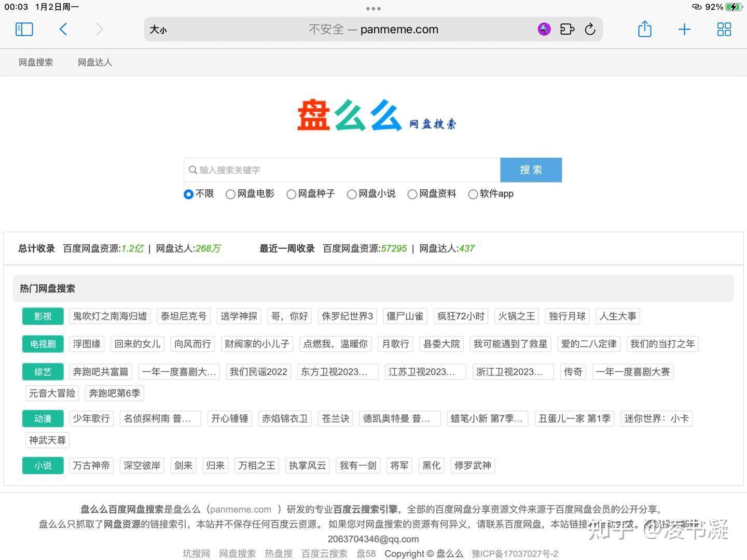Image resolution: width=747 pixels, height=560 pixels.
Task: Open the 鬼吹灯之南海归墟 search tag
Action: tap(110, 316)
